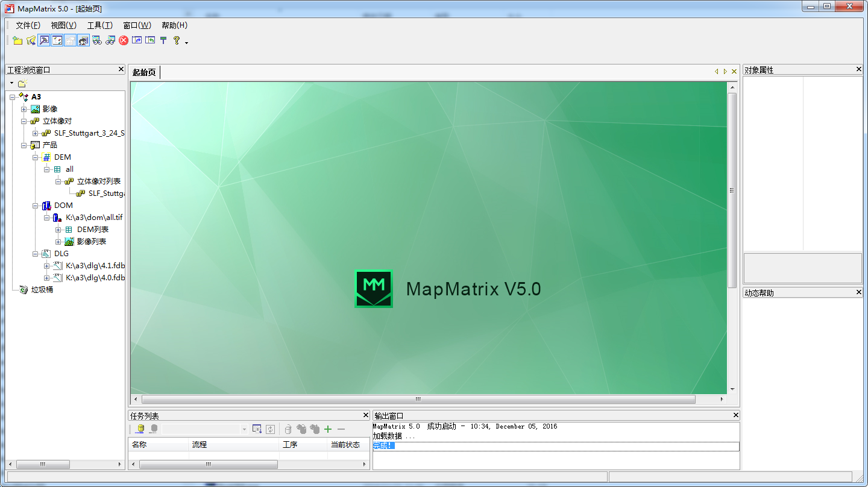This screenshot has height=487, width=868.
Task: Open the 窗口(W) menu
Action: 137,25
